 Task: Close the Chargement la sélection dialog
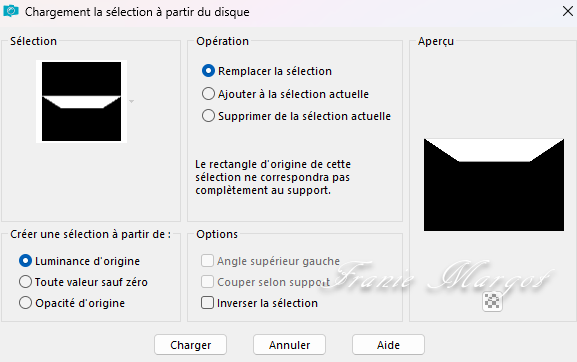coord(567,11)
